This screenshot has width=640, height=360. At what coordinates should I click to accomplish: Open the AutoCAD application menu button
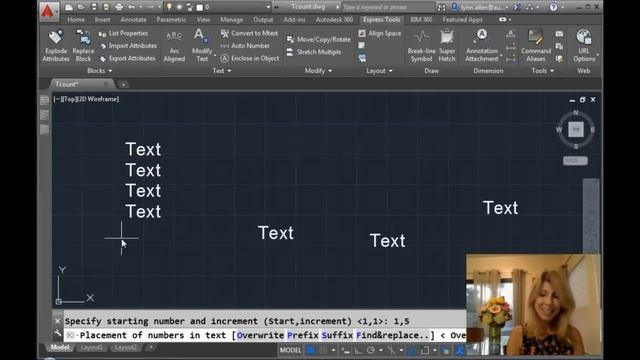48,11
